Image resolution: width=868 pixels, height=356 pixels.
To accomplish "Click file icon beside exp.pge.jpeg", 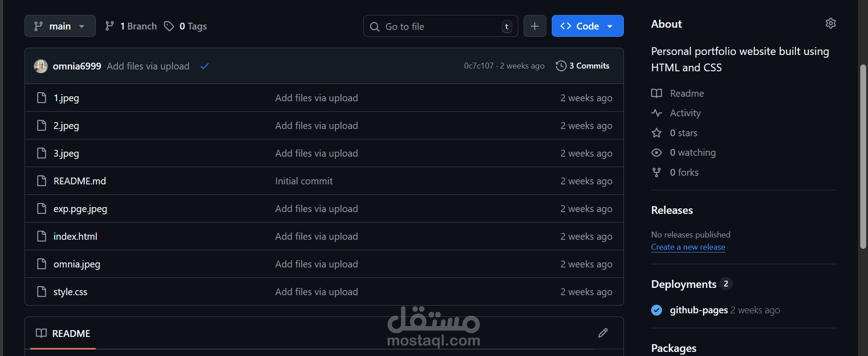I will point(41,208).
